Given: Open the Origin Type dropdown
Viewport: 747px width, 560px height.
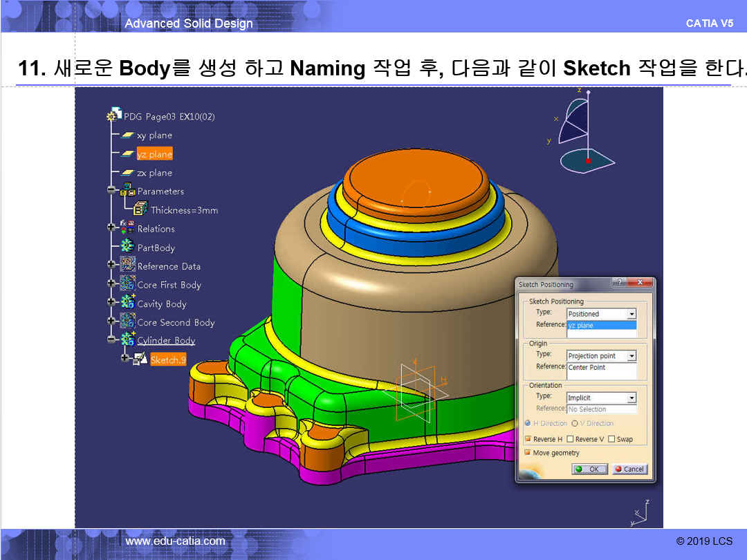Looking at the screenshot, I should 631,356.
